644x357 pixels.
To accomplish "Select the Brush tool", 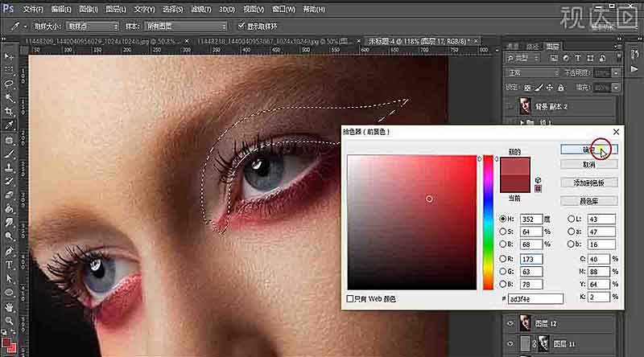I will (x=9, y=154).
